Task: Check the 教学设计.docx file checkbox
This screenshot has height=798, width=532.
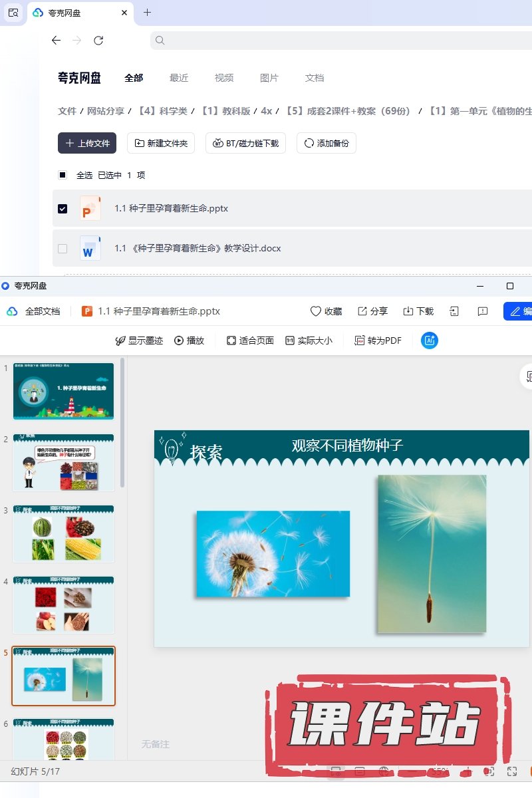Action: tap(63, 249)
